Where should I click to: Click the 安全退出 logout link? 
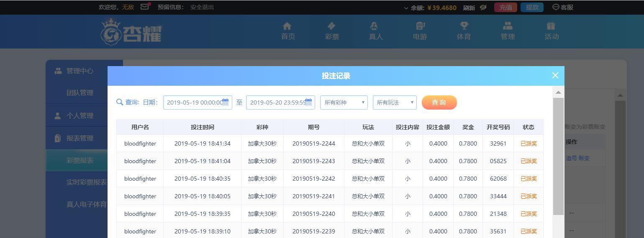(202, 7)
